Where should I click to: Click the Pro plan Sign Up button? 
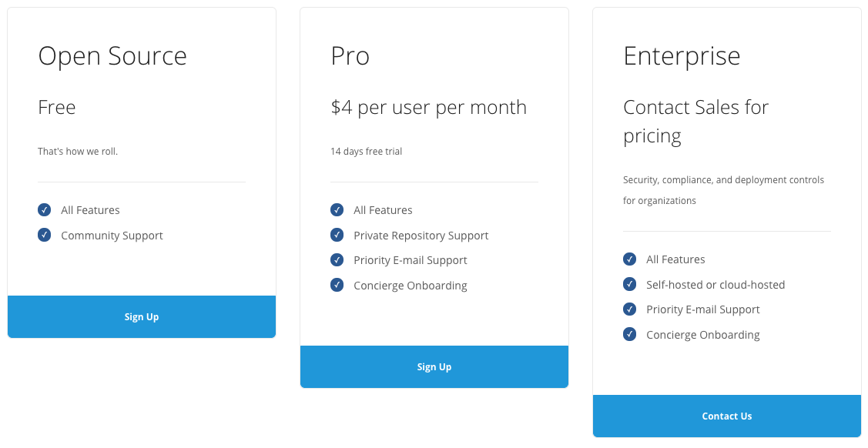434,366
